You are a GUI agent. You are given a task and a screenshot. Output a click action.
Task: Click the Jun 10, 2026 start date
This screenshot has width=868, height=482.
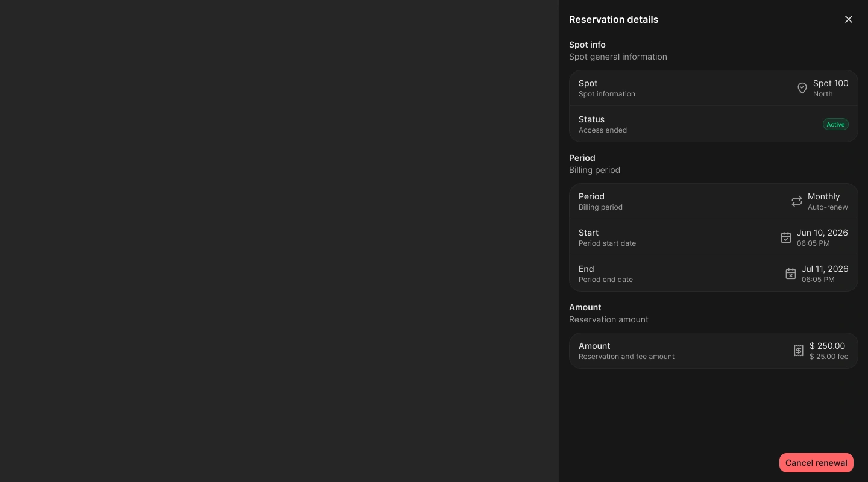(x=822, y=233)
